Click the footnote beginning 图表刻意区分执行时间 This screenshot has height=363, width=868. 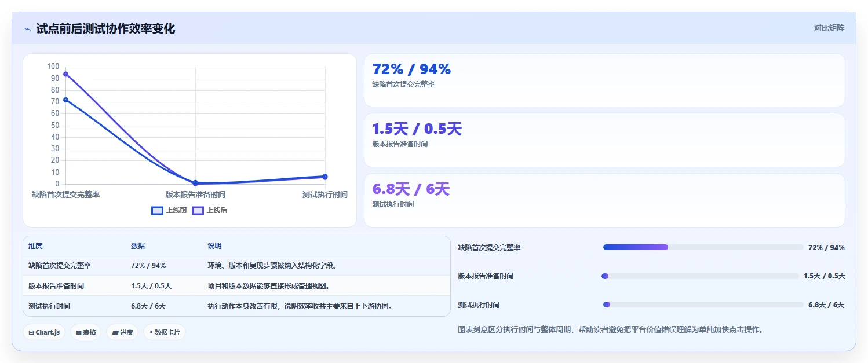(x=611, y=330)
